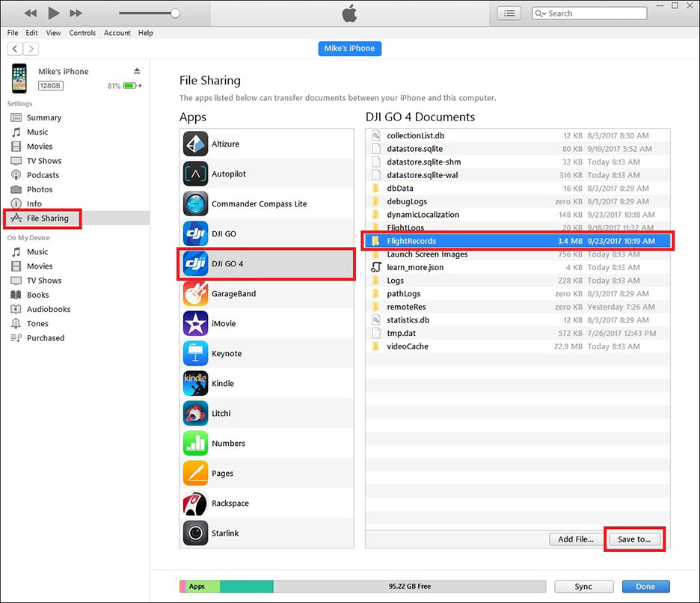Go forward with the right arrow button
This screenshot has width=700, height=603.
click(x=31, y=49)
